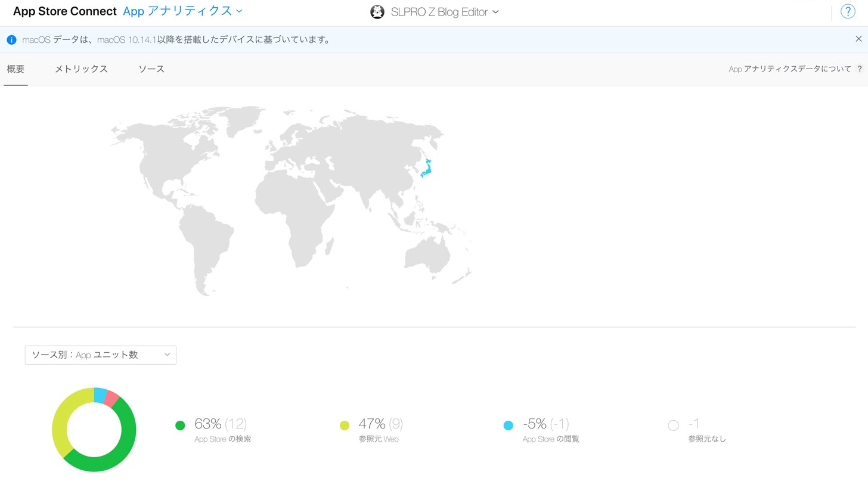
Task: Click the green App Store の検索 legend dot
Action: pyautogui.click(x=180, y=426)
